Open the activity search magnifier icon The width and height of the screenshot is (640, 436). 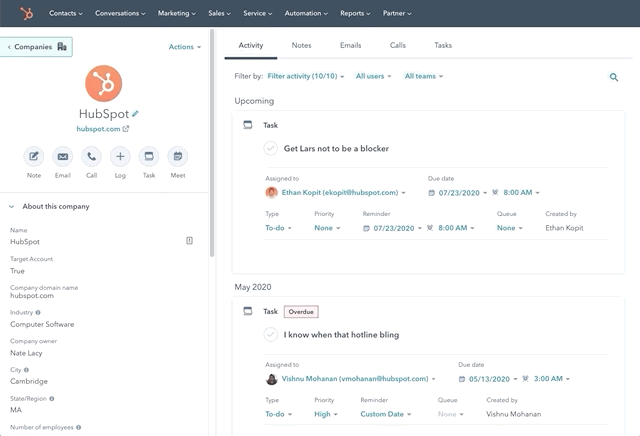pos(614,77)
